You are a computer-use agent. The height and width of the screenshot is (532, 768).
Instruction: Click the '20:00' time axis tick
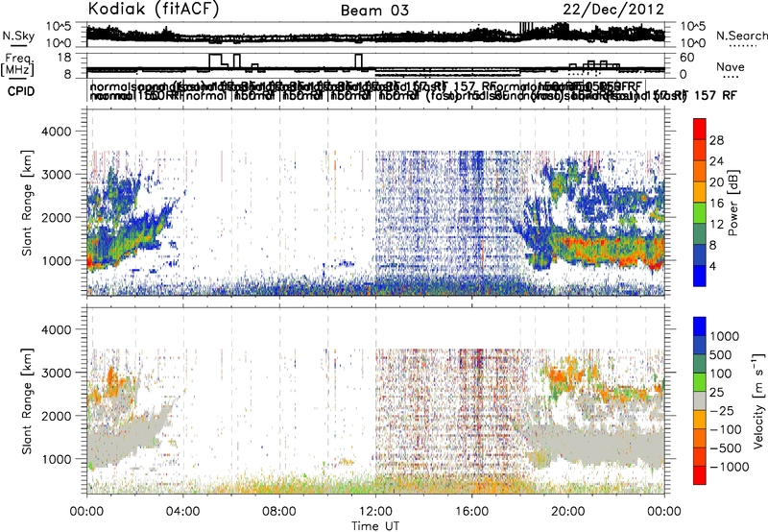coord(568,512)
